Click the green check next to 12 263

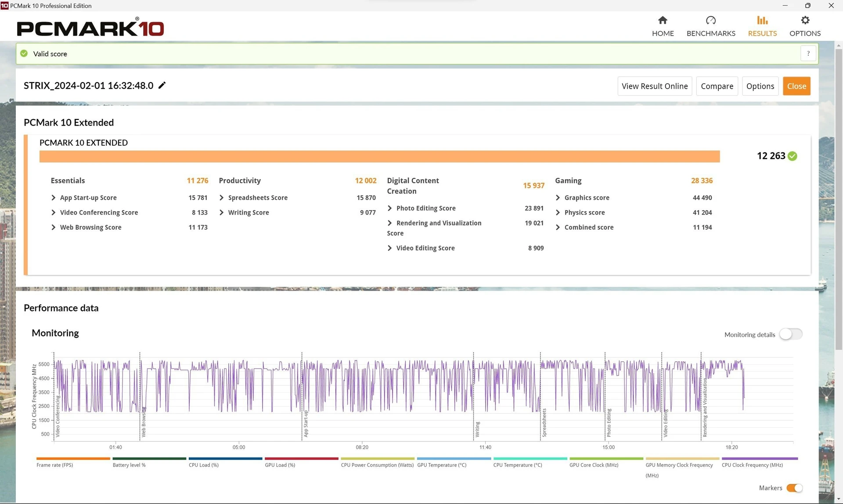point(793,156)
